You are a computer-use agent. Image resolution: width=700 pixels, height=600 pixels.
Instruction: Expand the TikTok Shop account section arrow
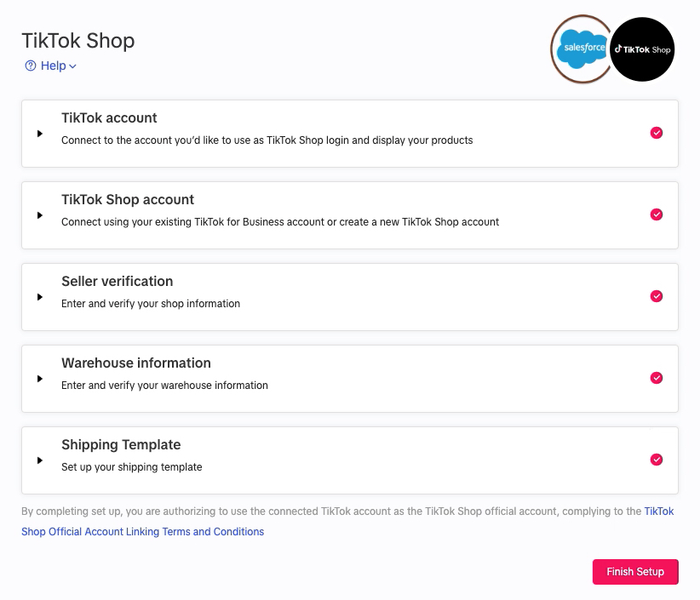click(x=40, y=215)
